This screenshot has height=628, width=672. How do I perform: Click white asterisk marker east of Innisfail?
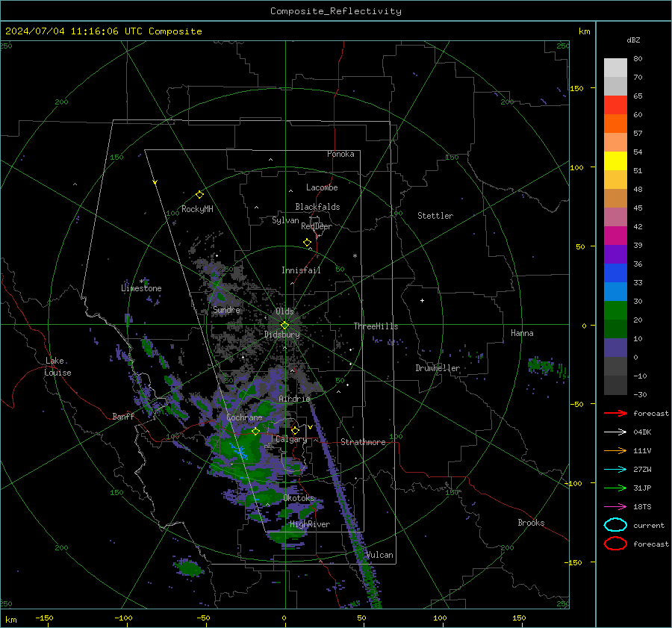[355, 256]
